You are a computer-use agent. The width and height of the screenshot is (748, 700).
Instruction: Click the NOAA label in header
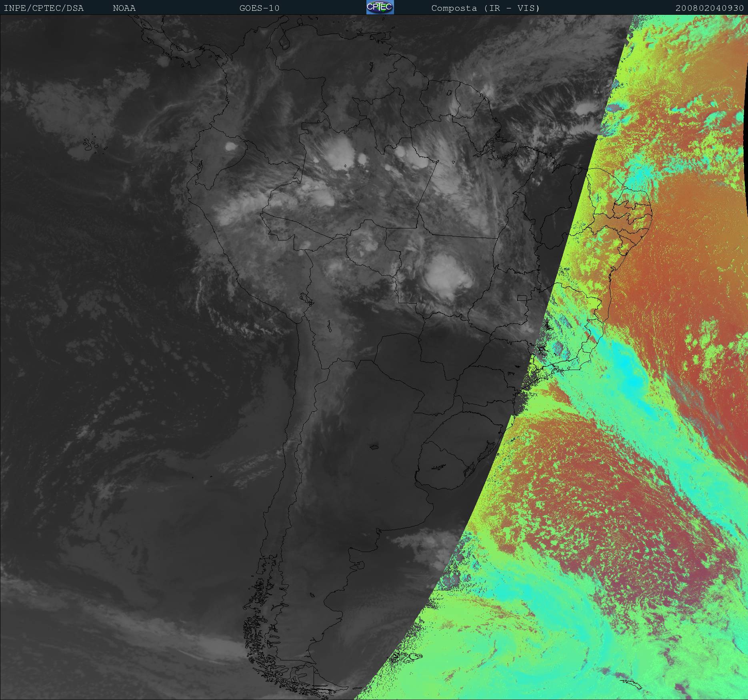click(124, 8)
